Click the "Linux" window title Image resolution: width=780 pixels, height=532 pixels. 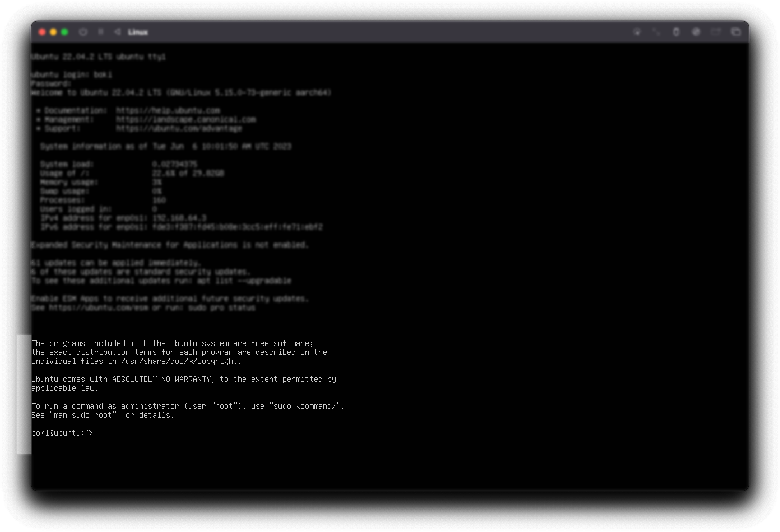[138, 32]
